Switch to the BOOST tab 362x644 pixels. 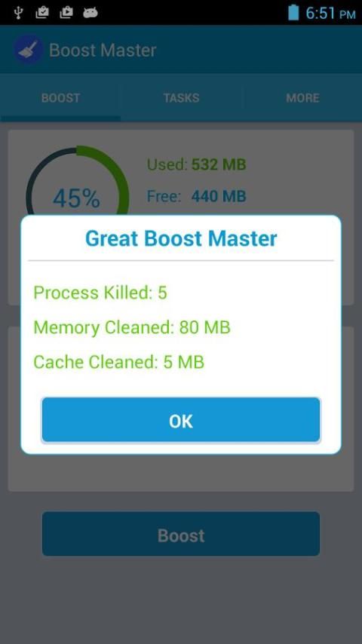[60, 98]
